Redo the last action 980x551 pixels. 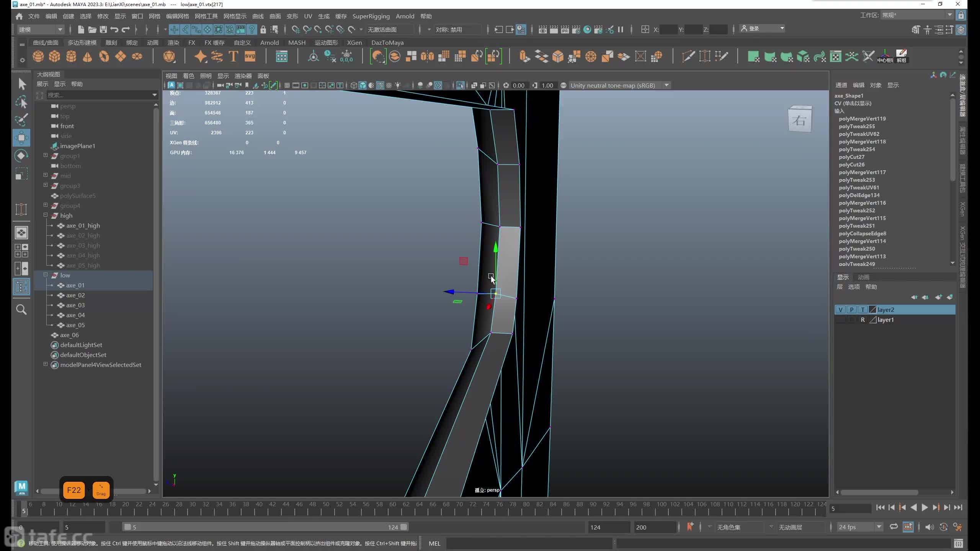point(126,29)
